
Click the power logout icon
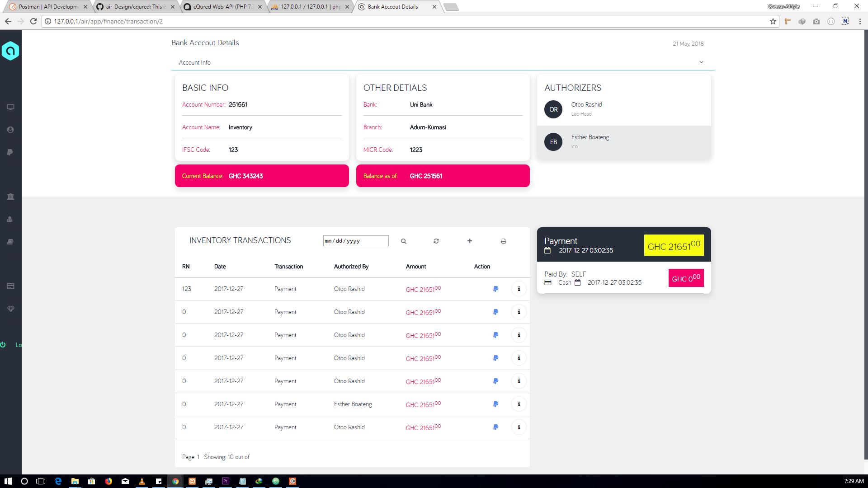(3, 345)
